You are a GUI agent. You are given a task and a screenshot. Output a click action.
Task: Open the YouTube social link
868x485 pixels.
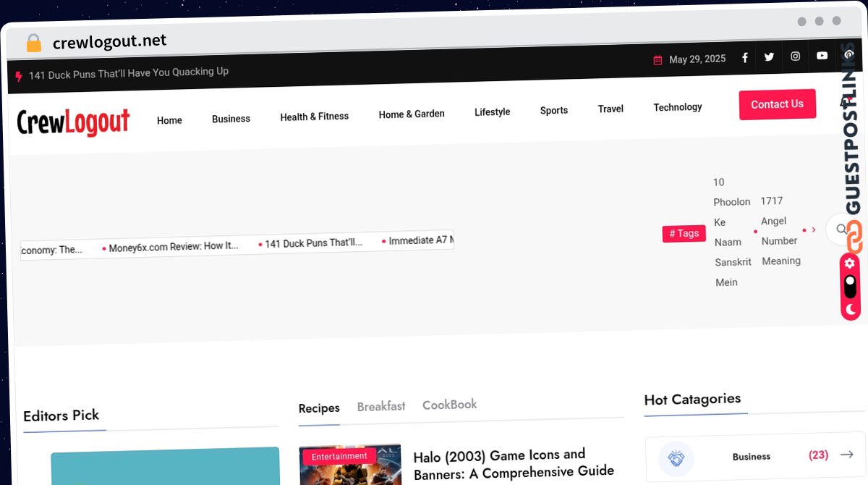tap(822, 56)
